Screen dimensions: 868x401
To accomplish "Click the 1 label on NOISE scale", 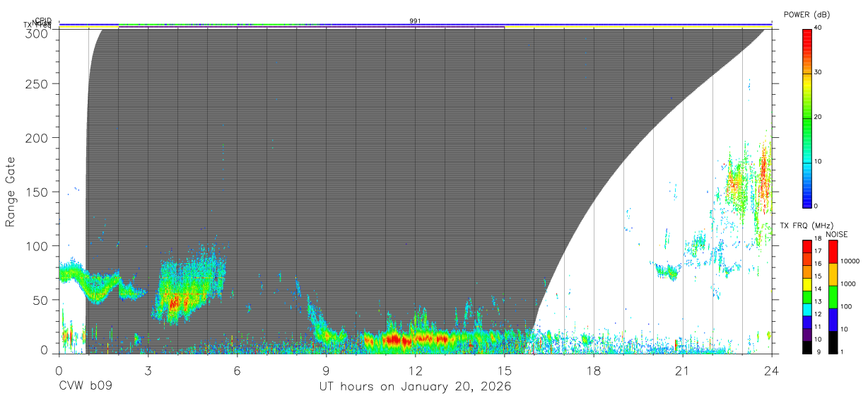I will (x=843, y=352).
